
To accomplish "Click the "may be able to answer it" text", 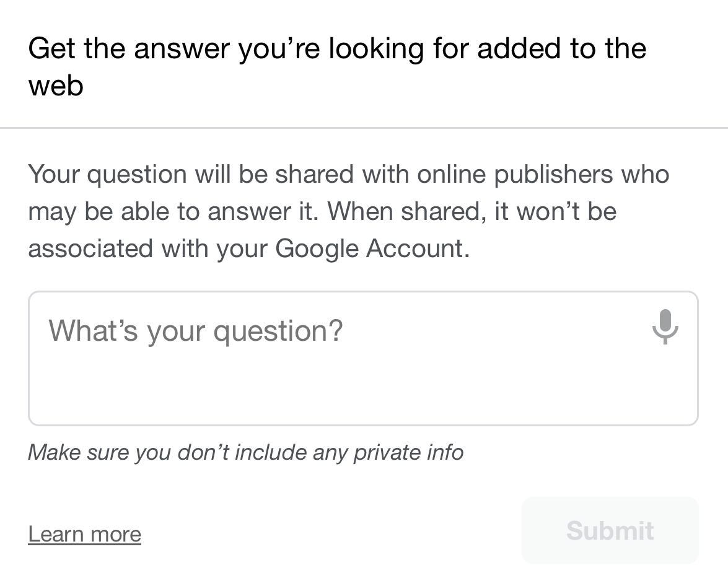I will click(175, 211).
